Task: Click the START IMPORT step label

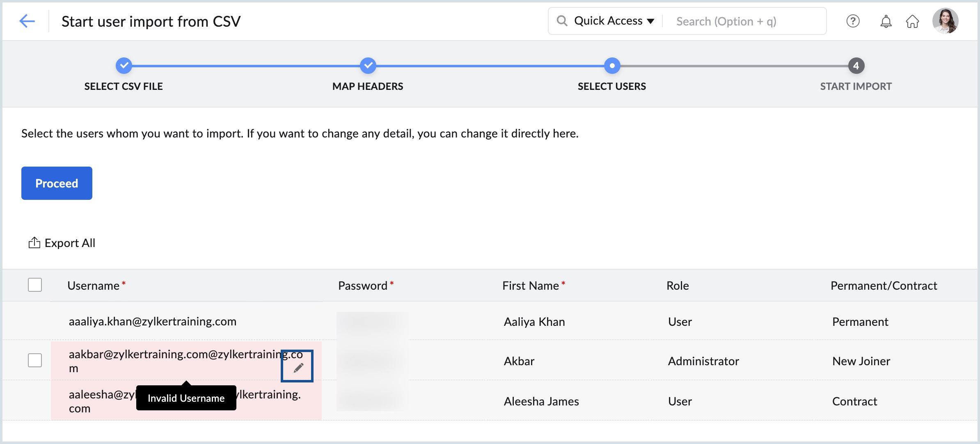Action: [x=856, y=86]
